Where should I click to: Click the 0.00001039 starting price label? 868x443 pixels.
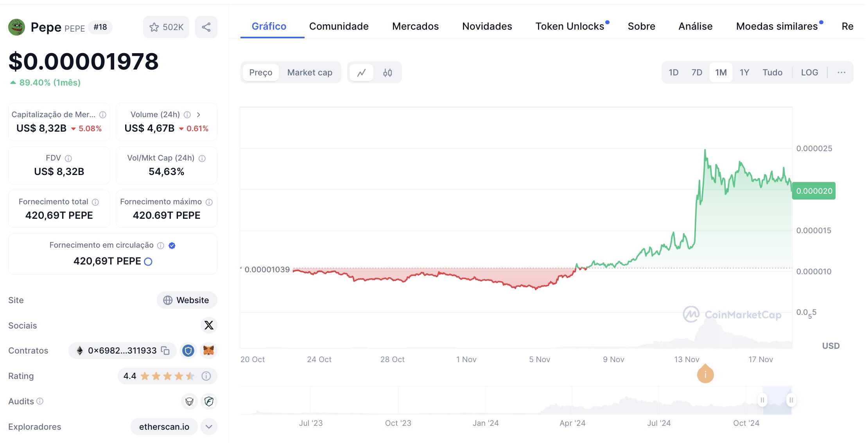pyautogui.click(x=267, y=270)
